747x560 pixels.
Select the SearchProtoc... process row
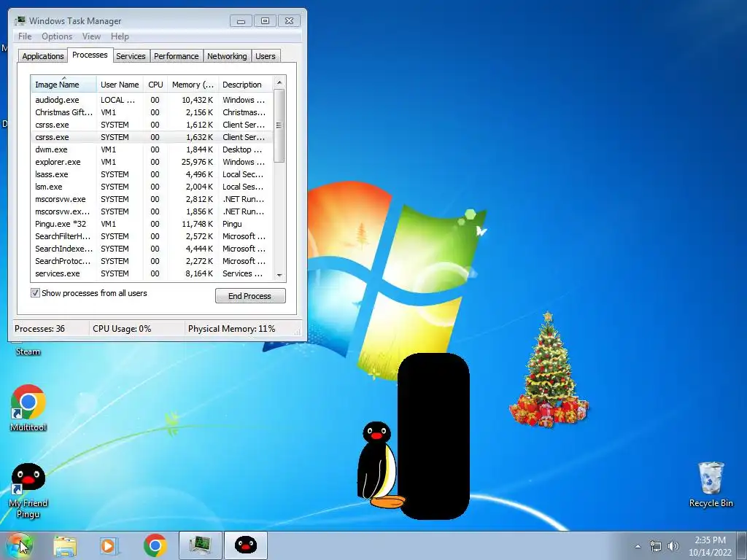click(x=152, y=261)
